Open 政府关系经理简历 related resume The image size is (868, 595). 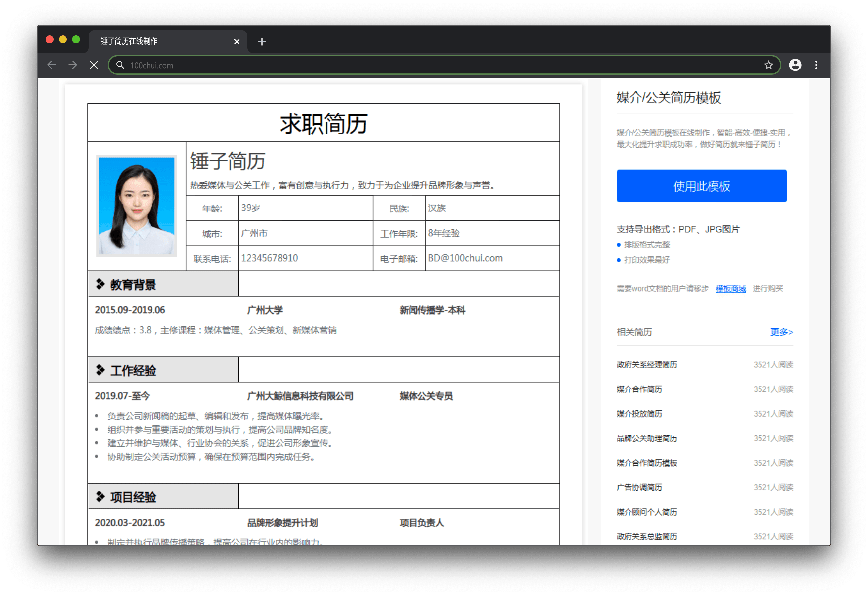point(646,364)
